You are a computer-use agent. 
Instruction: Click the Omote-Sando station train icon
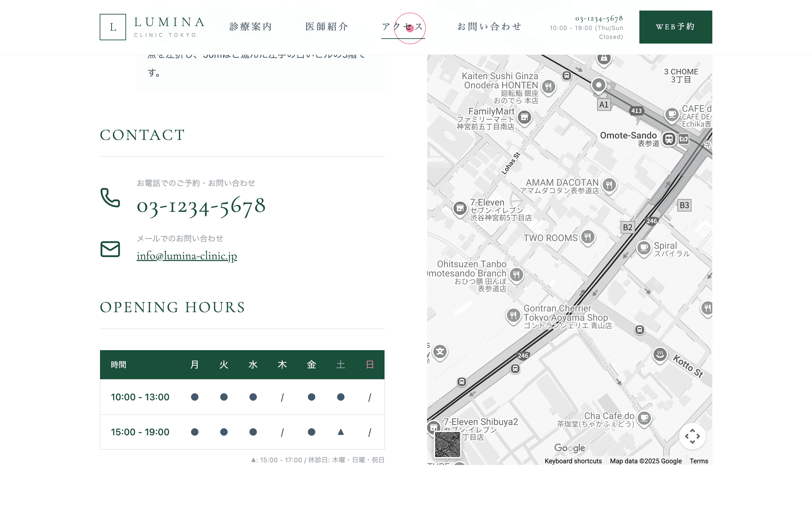[669, 139]
